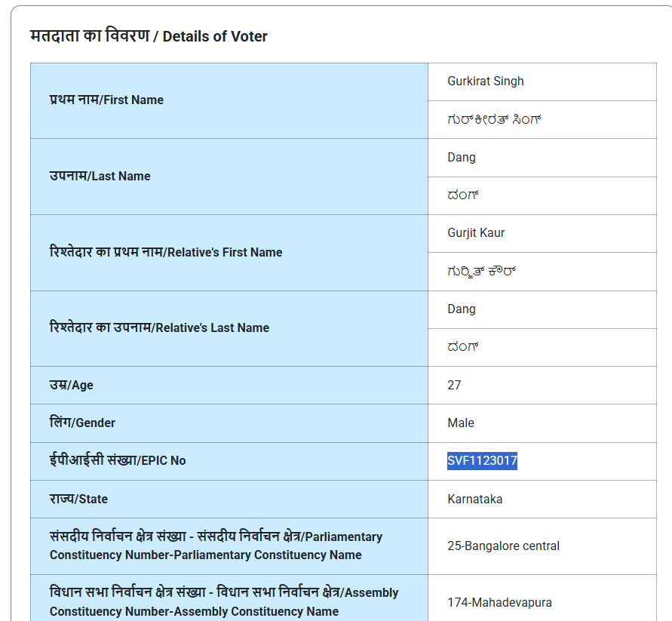
Task: Click the Last Name label cell
Action: pos(229,177)
